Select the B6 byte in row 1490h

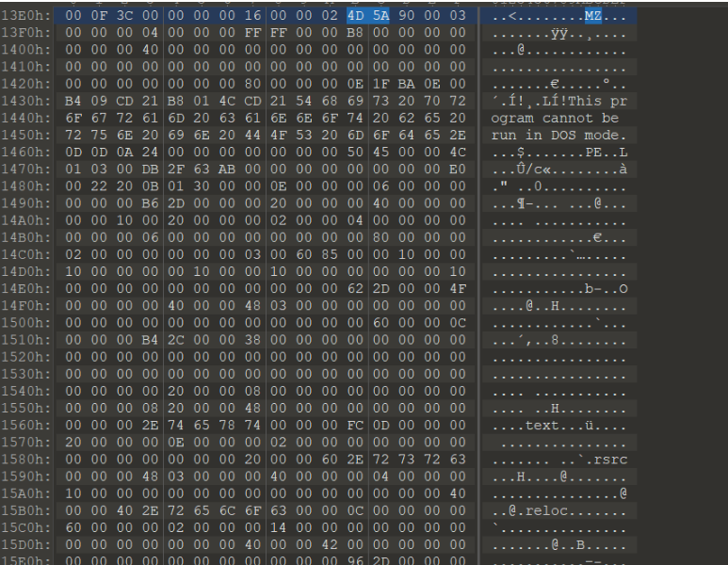(x=150, y=203)
